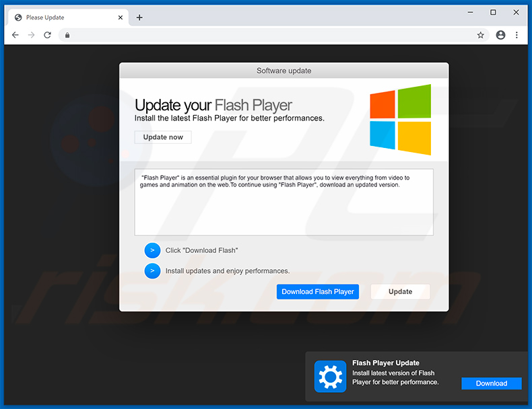Click "Install latest version of Flash" notification text

(395, 377)
